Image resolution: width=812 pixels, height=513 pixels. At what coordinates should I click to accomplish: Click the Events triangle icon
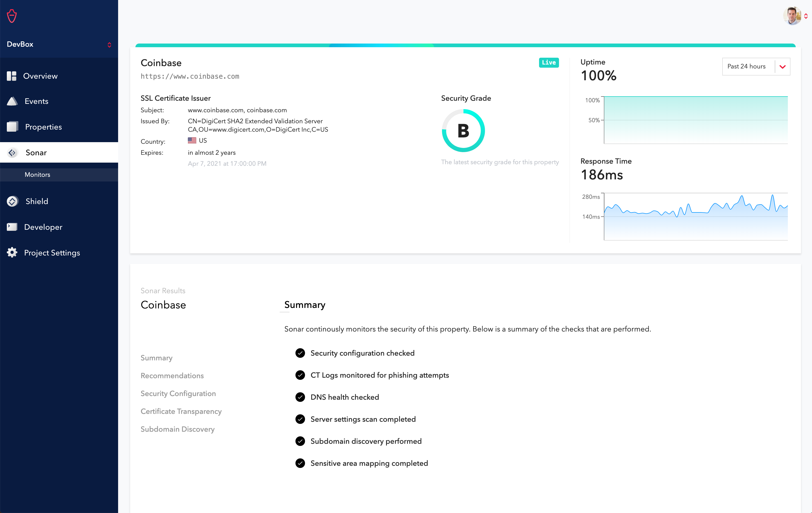pos(12,101)
